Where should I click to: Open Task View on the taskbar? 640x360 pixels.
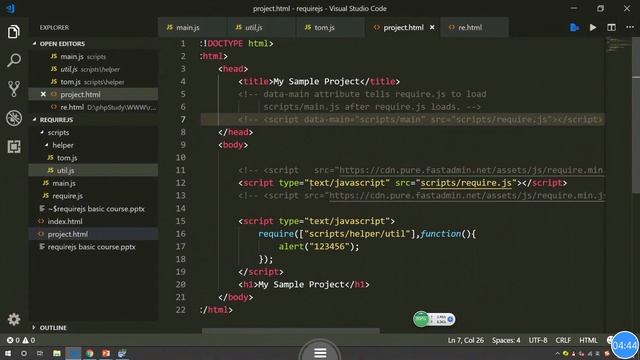coord(40,353)
